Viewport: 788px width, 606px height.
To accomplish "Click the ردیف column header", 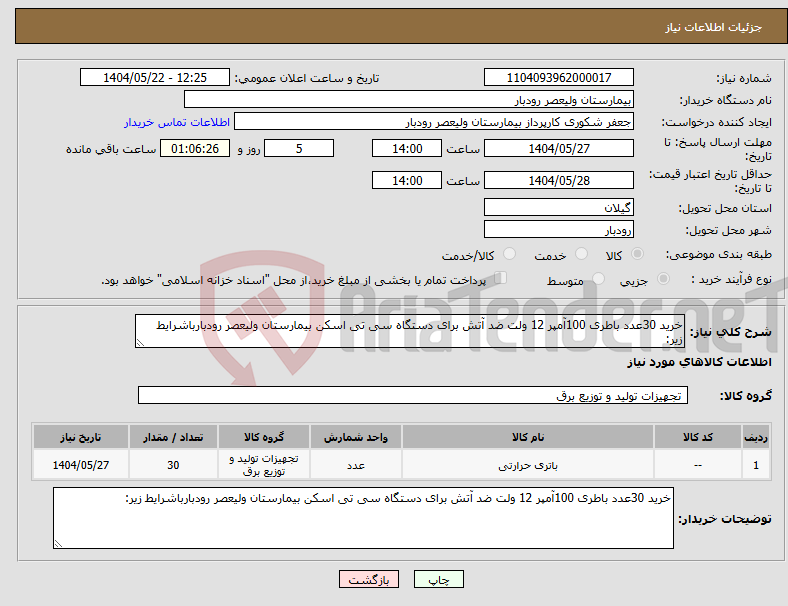I will click(x=756, y=437).
